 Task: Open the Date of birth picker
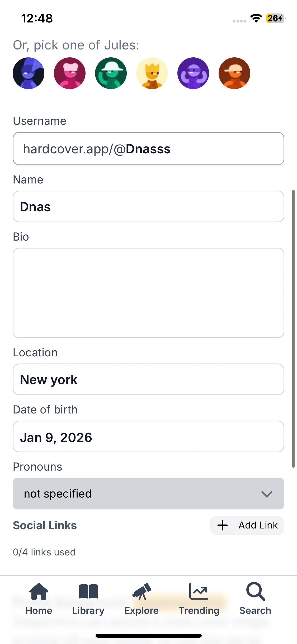point(148,436)
